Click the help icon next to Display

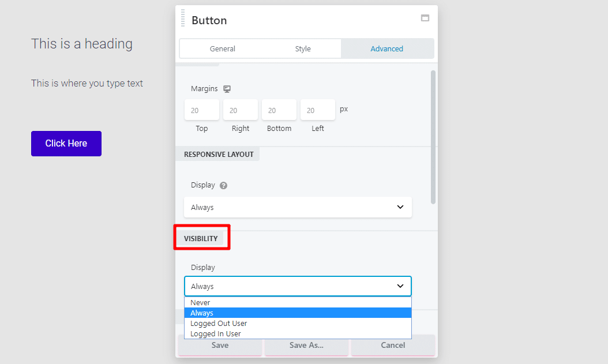[223, 185]
